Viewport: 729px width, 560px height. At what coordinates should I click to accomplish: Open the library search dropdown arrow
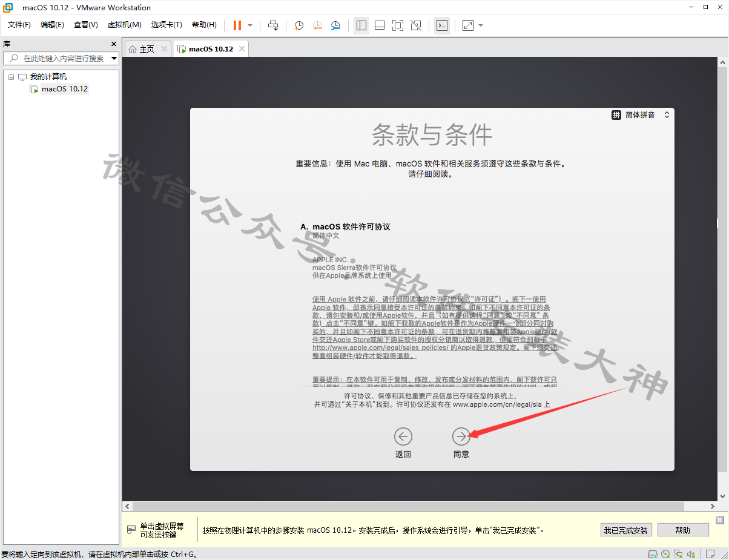point(114,59)
